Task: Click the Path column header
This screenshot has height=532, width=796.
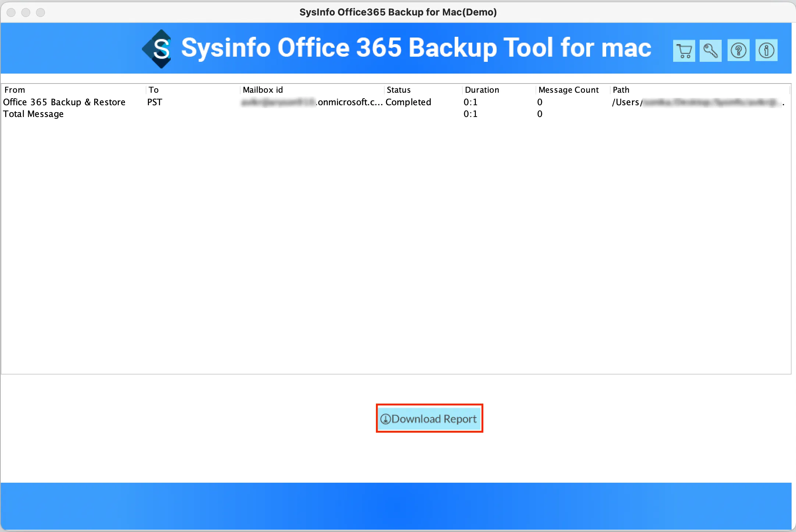Action: pos(621,90)
